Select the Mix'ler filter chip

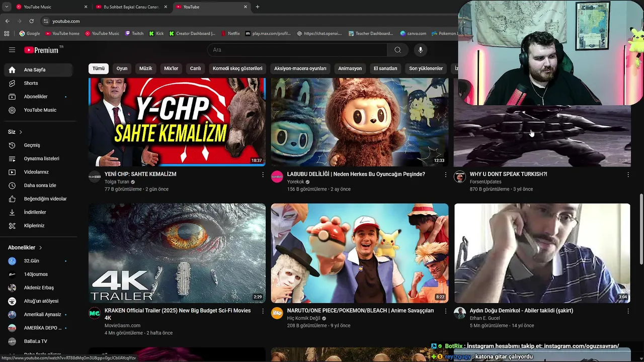pos(171,68)
